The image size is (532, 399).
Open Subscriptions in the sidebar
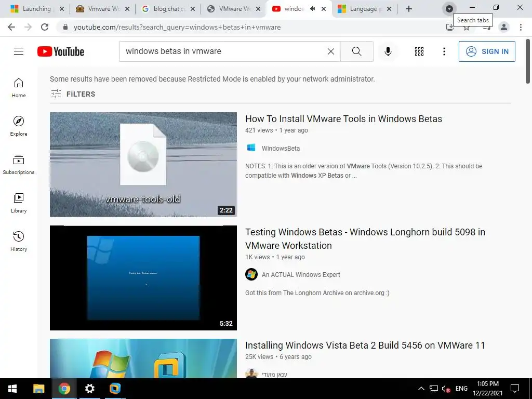(x=19, y=165)
